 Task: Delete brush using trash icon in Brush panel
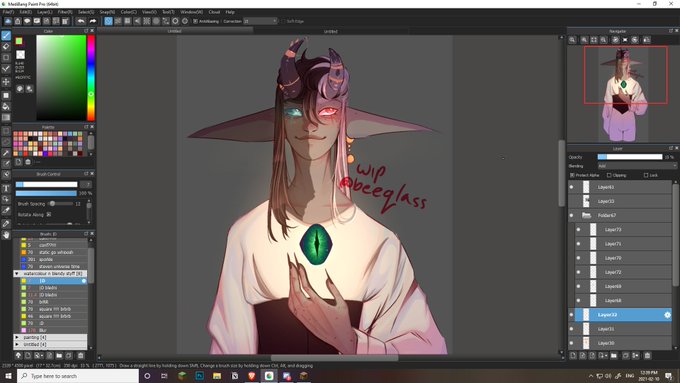(81, 355)
